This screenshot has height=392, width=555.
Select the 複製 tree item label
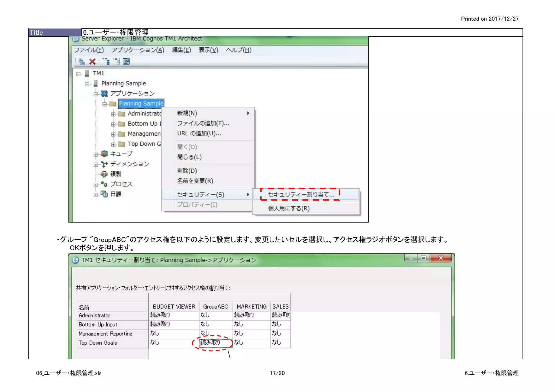click(116, 174)
